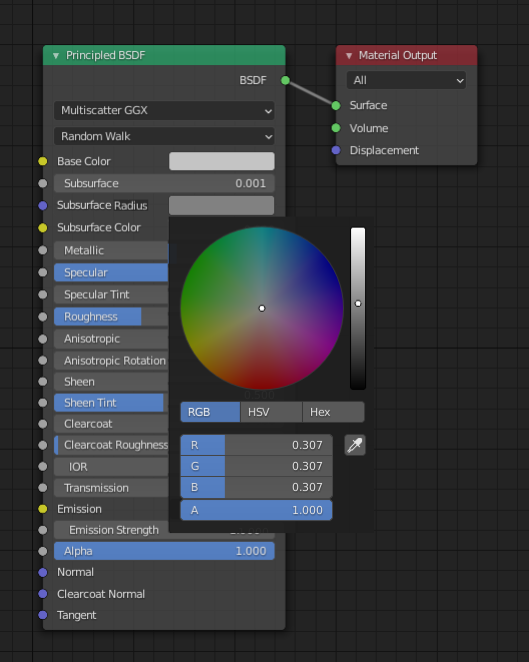Click the Subsurface input socket
This screenshot has width=529, height=662.
(x=43, y=183)
